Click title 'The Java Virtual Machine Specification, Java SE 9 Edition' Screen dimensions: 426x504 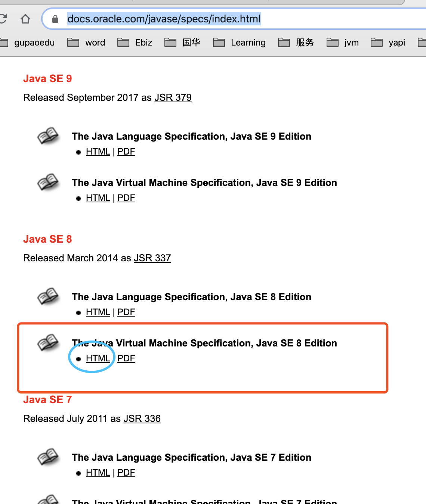pos(204,183)
